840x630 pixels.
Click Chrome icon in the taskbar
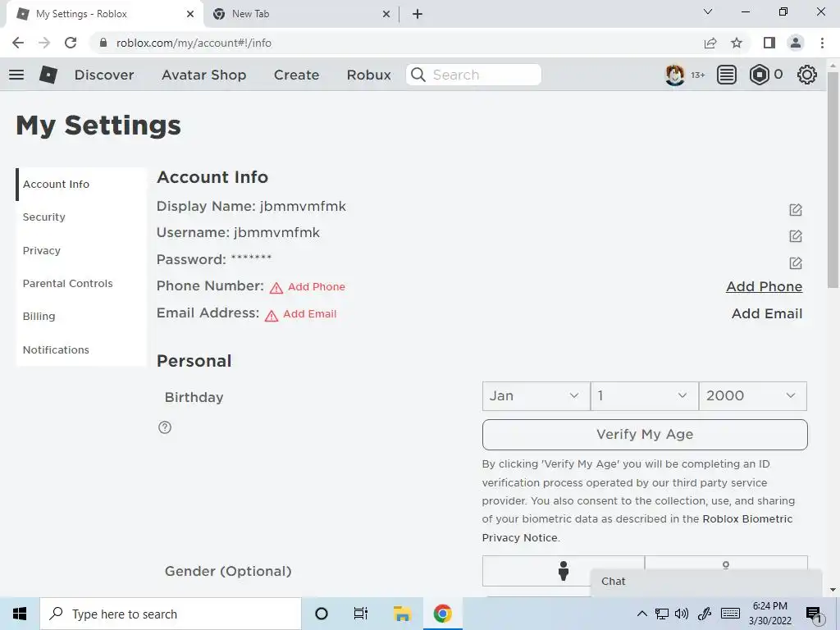(442, 614)
